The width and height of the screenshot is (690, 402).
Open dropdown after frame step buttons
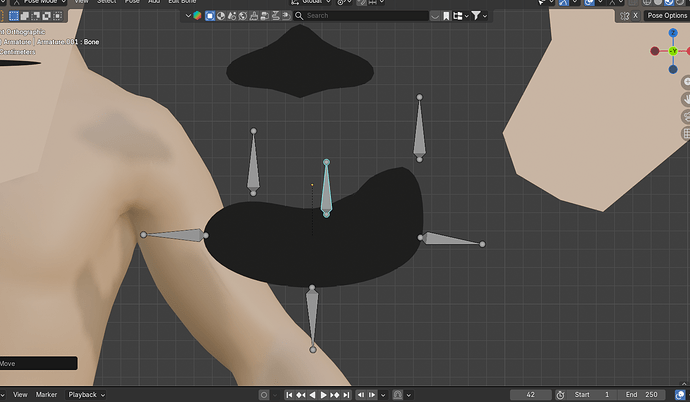pyautogui.click(x=383, y=395)
